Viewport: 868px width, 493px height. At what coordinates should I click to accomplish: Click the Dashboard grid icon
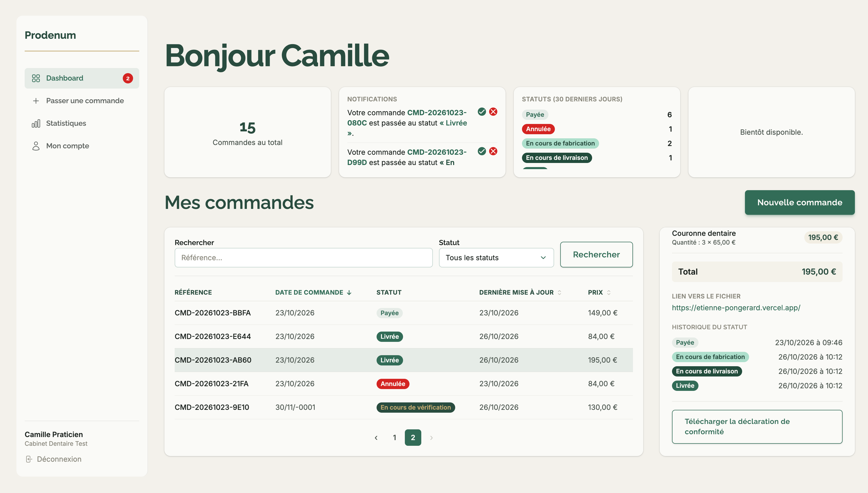point(36,78)
